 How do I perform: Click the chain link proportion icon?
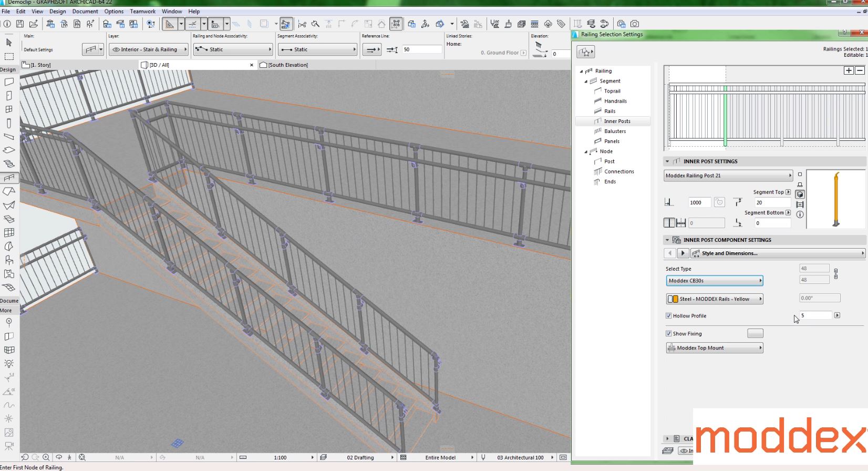835,274
